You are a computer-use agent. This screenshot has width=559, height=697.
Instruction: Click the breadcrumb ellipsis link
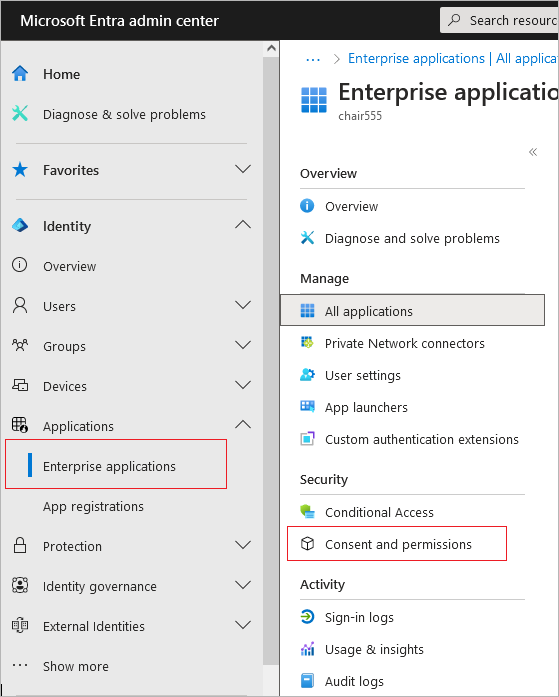pyautogui.click(x=313, y=59)
